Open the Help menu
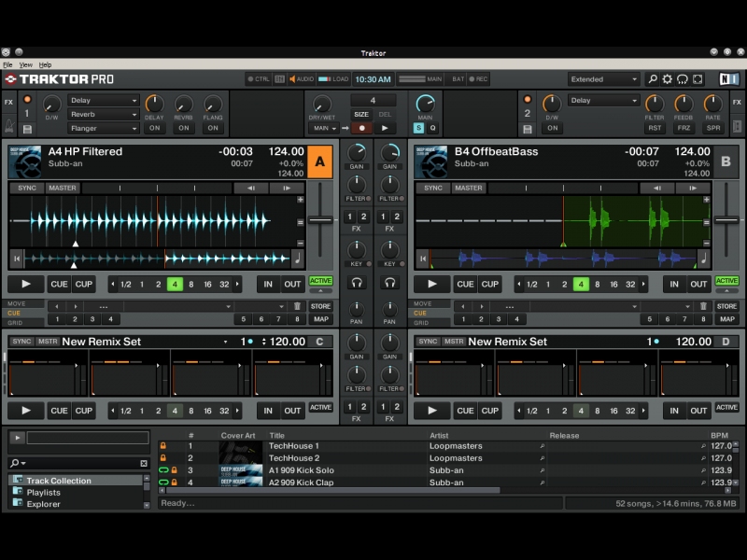This screenshot has height=560, width=747. pos(45,64)
